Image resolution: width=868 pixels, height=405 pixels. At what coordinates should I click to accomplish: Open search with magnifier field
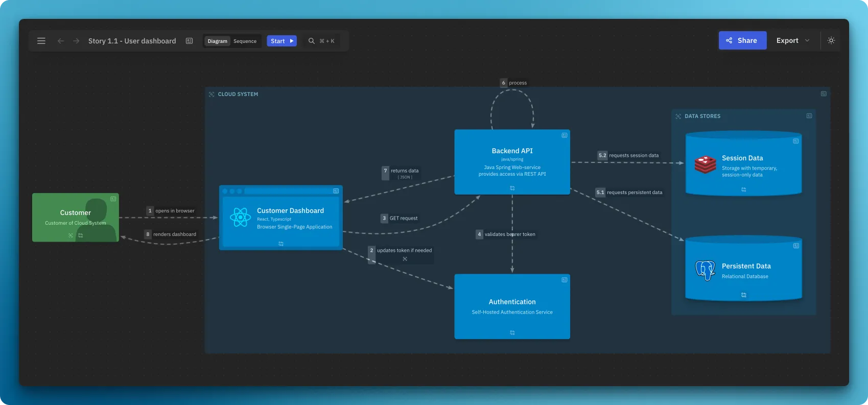(x=322, y=41)
